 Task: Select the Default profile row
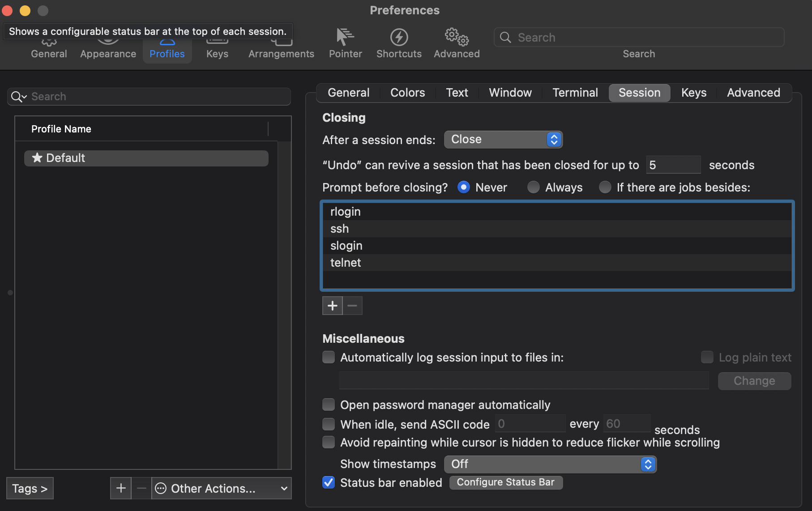[x=146, y=158]
